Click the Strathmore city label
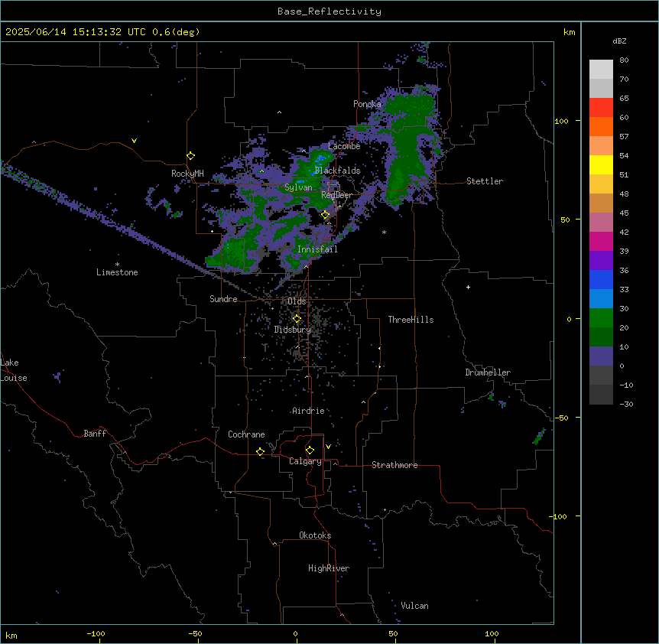 click(394, 465)
